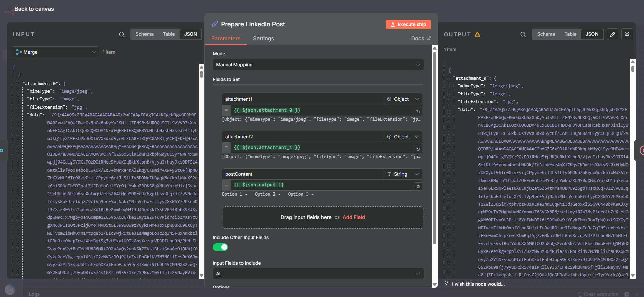
Task: Click the Add Field link
Action: [x=354, y=217]
